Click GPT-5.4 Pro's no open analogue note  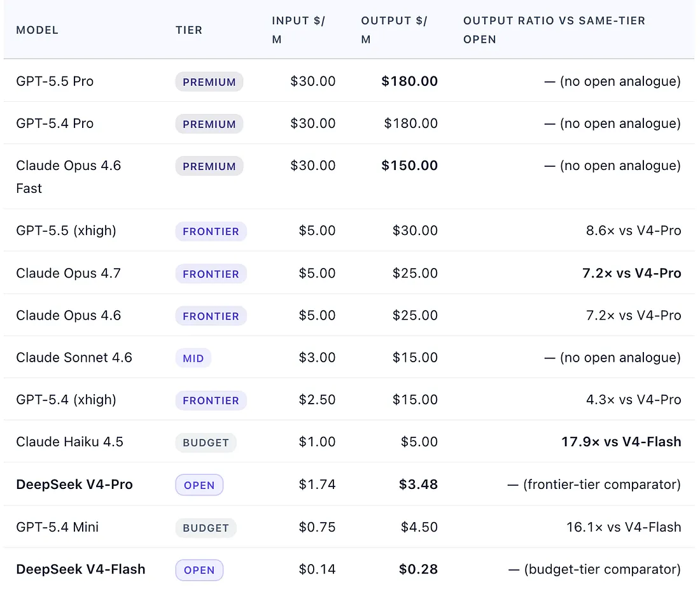point(612,124)
